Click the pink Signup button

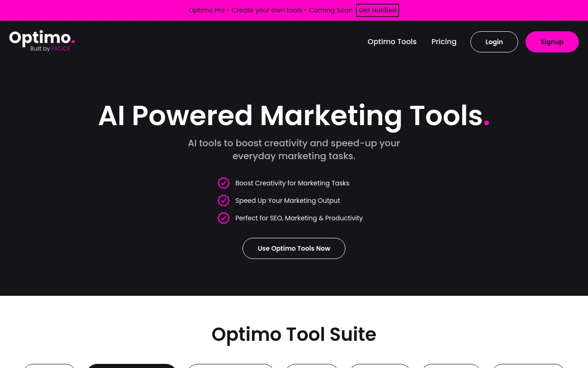tap(552, 42)
